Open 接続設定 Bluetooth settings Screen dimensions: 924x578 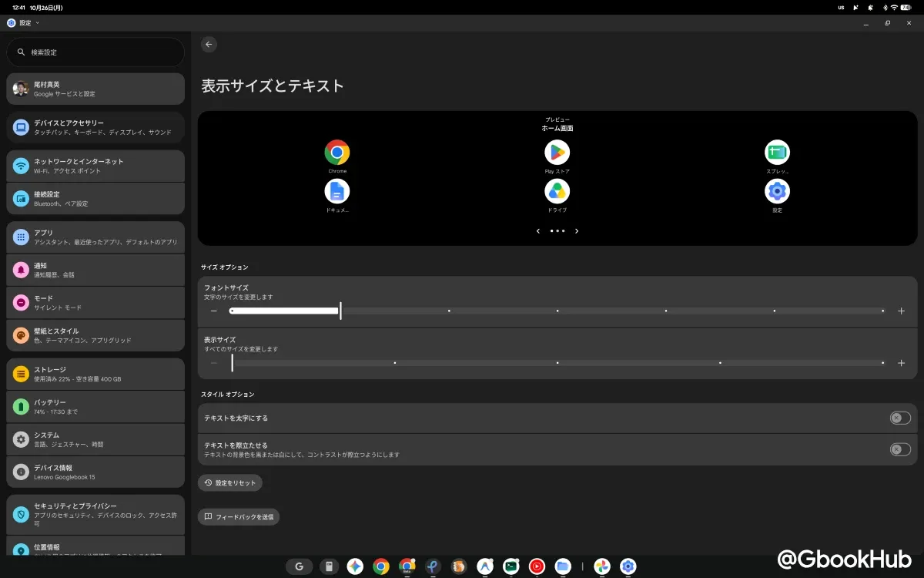[x=95, y=199]
